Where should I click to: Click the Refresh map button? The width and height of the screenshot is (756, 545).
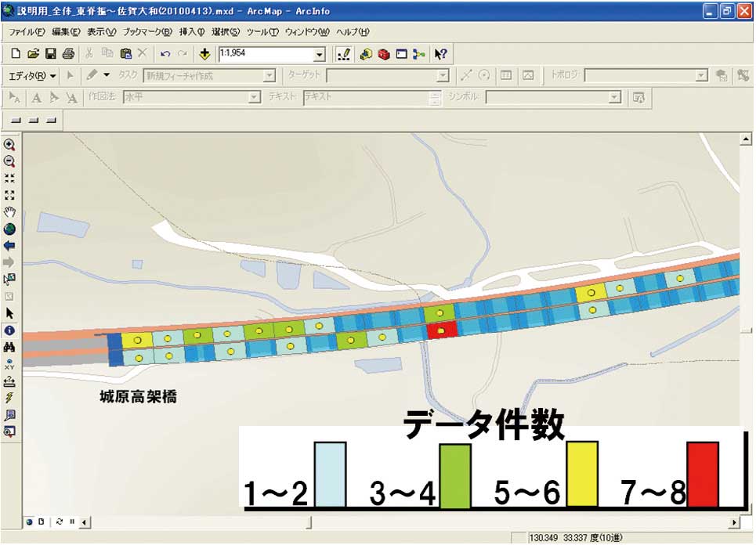click(60, 522)
